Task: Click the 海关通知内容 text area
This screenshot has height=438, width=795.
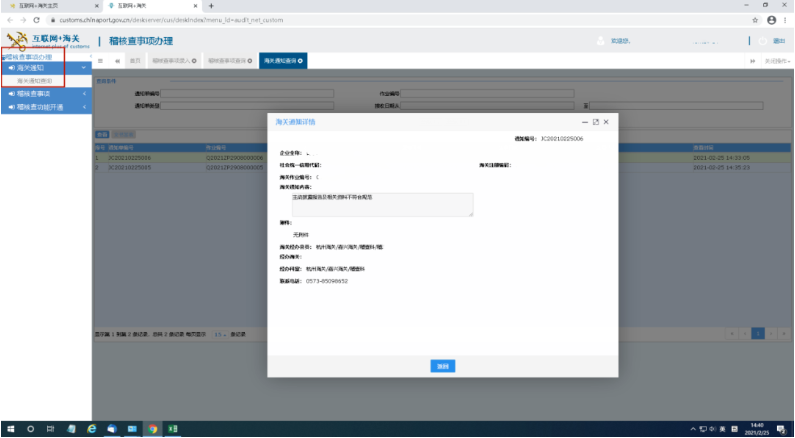Action: point(383,205)
